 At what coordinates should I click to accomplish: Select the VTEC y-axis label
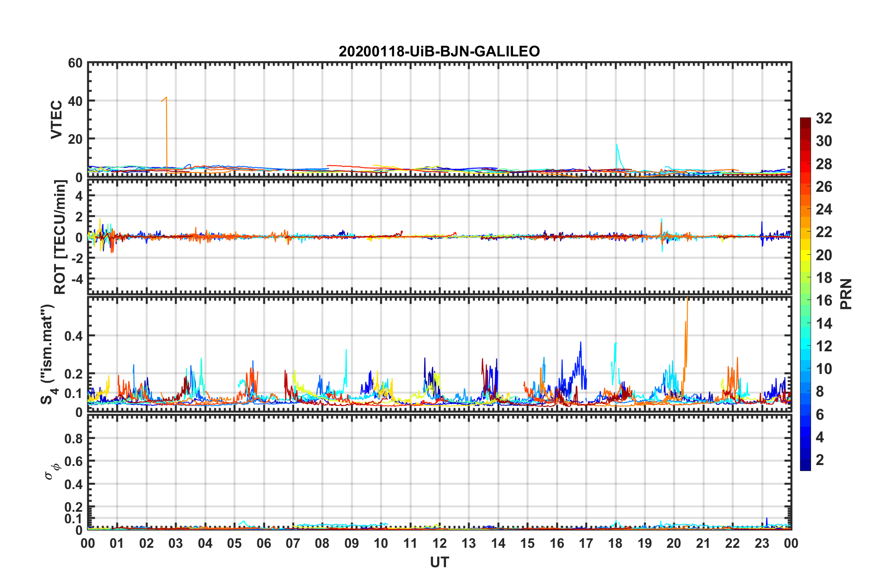(x=56, y=119)
